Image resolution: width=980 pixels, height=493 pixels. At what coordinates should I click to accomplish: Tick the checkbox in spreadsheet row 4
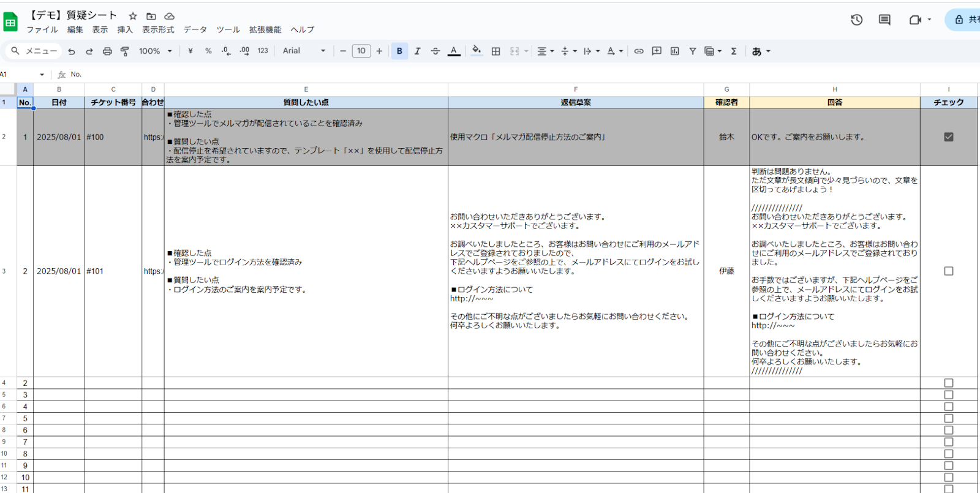(949, 383)
